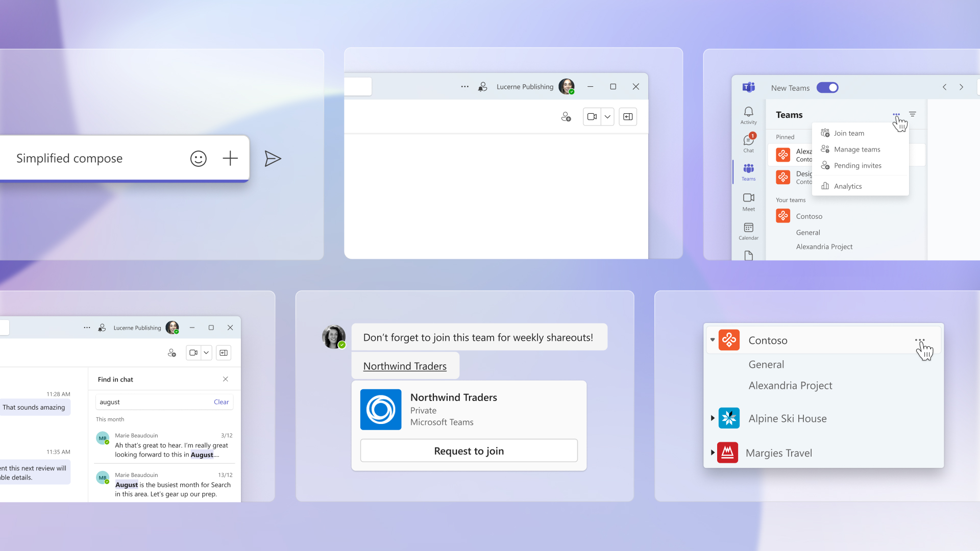The width and height of the screenshot is (980, 551).
Task: Expand the Alpine Ski House team
Action: click(713, 418)
